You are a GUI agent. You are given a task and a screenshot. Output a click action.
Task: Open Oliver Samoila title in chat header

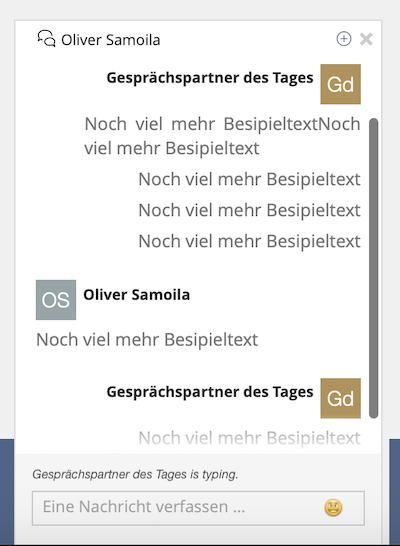coord(111,40)
